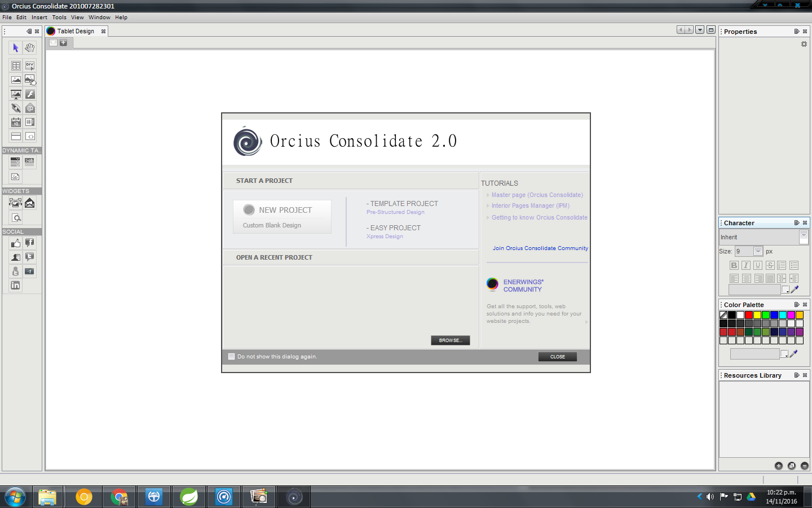Image resolution: width=812 pixels, height=508 pixels.
Task: Expand the Character panel options menu
Action: (797, 223)
